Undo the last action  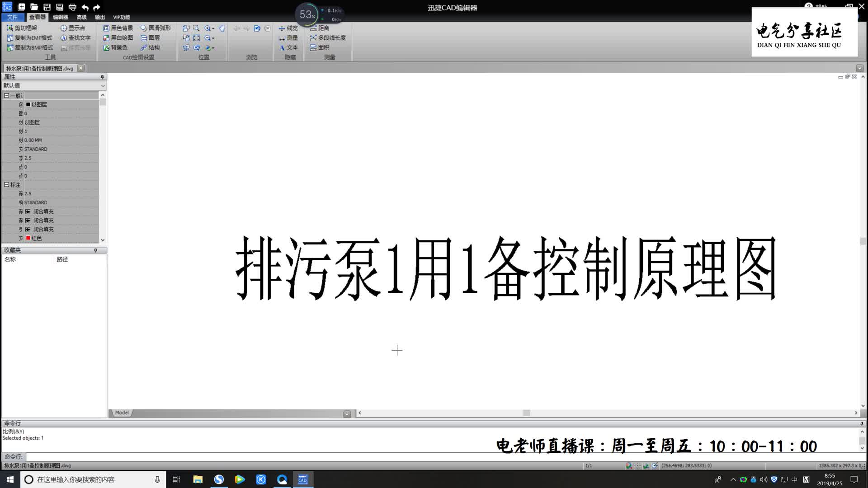(85, 7)
